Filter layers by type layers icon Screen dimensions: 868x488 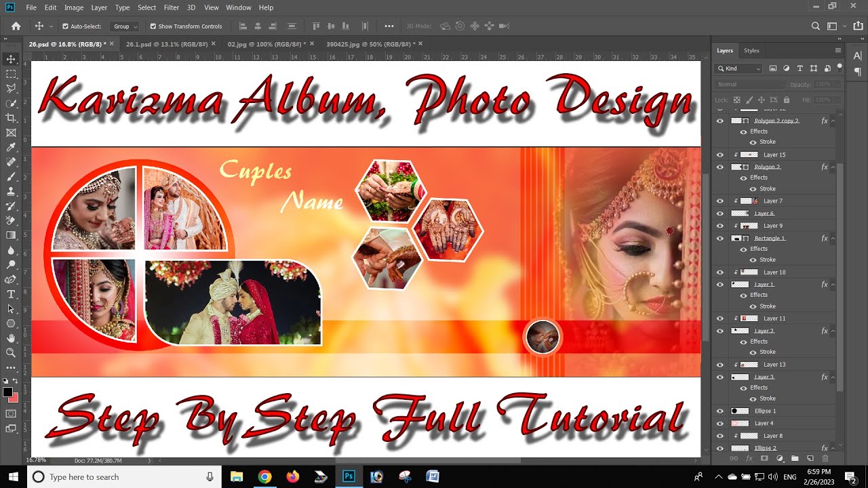800,68
